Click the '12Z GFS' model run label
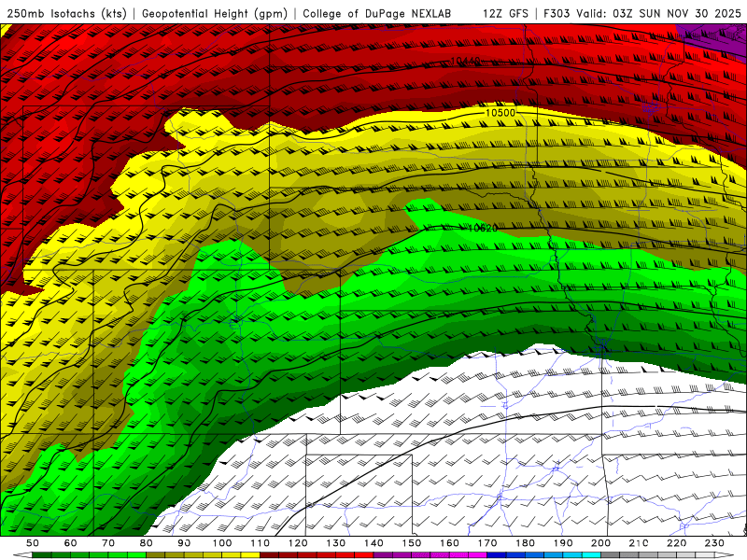Viewport: 747px width, 560px height. coord(505,13)
